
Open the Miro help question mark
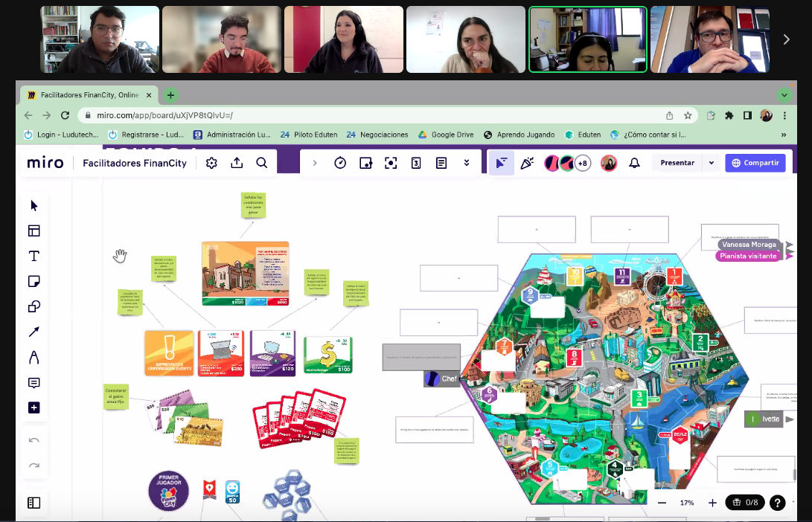777,503
